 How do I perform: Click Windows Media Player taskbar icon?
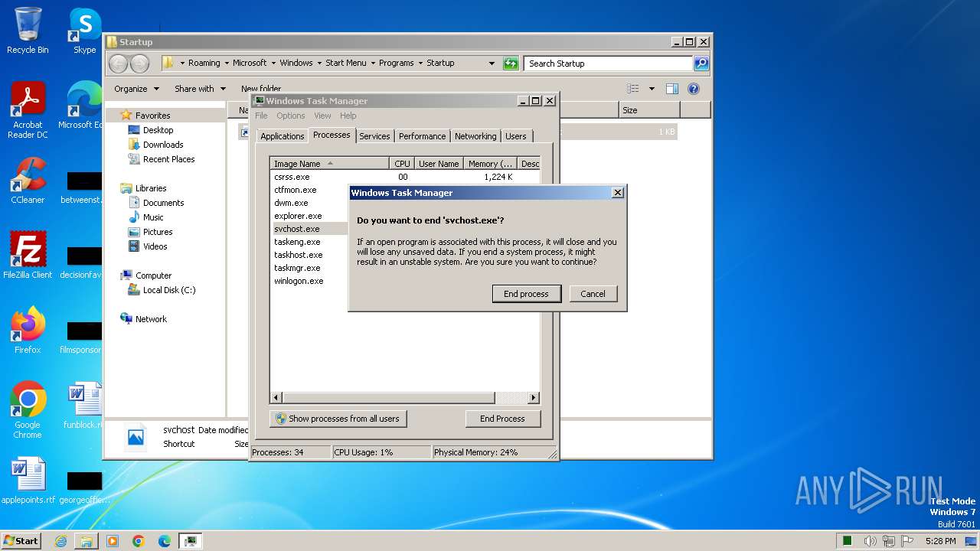(113, 541)
